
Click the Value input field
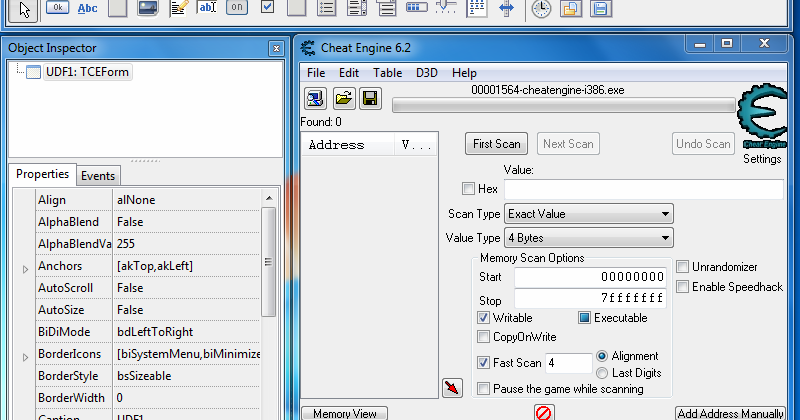[644, 189]
